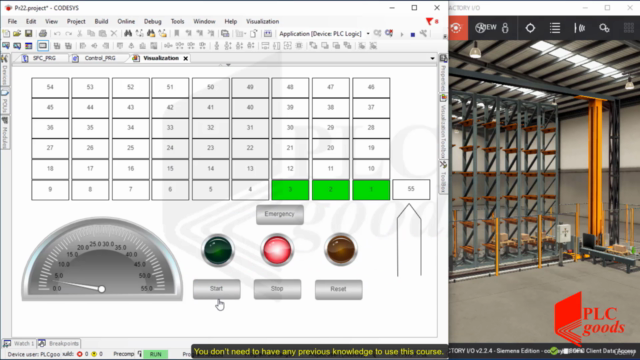This screenshot has height=360, width=640.
Task: Click the sensors icon in Factory I/O toolbar
Action: click(x=580, y=28)
